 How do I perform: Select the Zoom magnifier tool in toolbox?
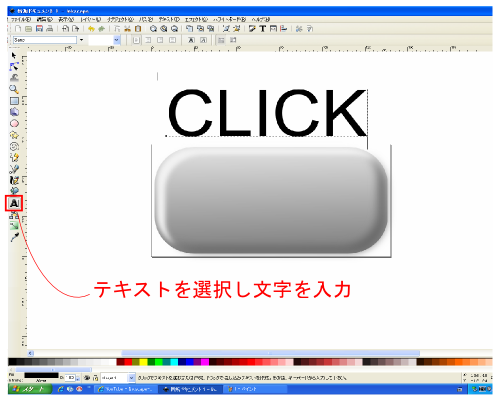pyautogui.click(x=14, y=89)
